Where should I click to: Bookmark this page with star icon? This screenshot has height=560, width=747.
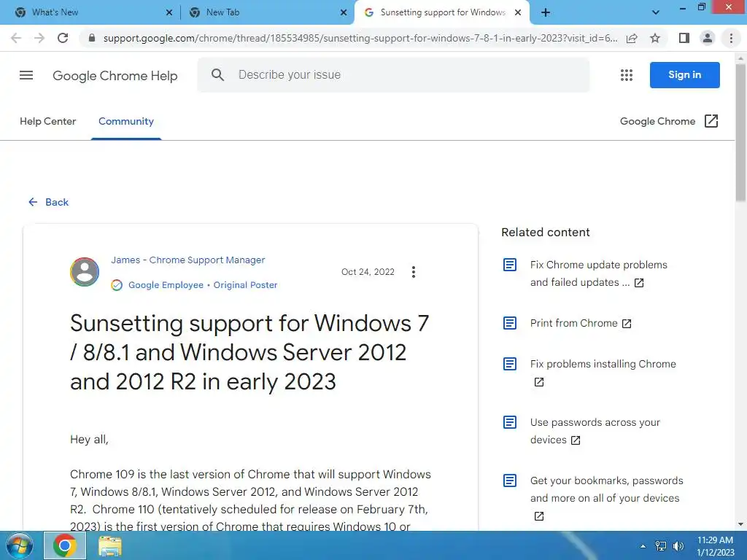point(655,38)
